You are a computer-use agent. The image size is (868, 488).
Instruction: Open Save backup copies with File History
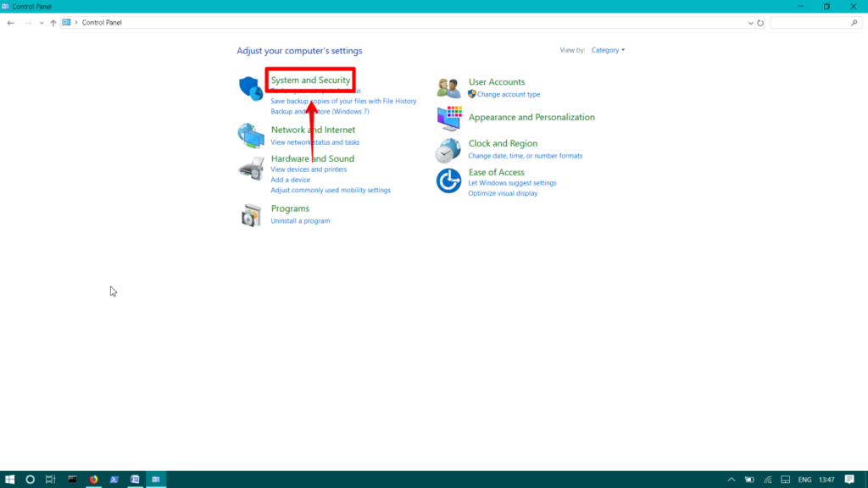coord(343,102)
